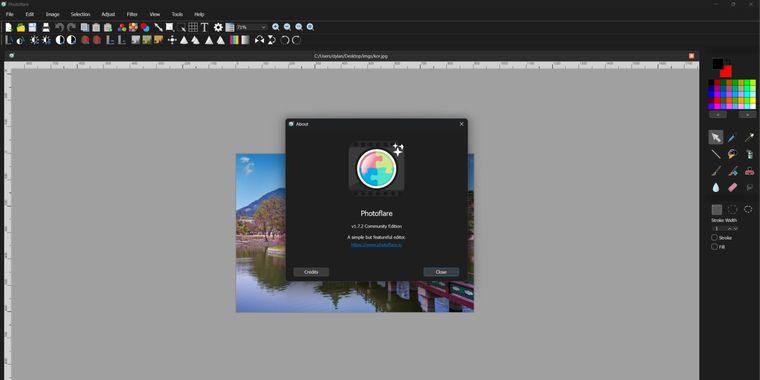
Task: Click the red background color swatch
Action: pos(726,71)
